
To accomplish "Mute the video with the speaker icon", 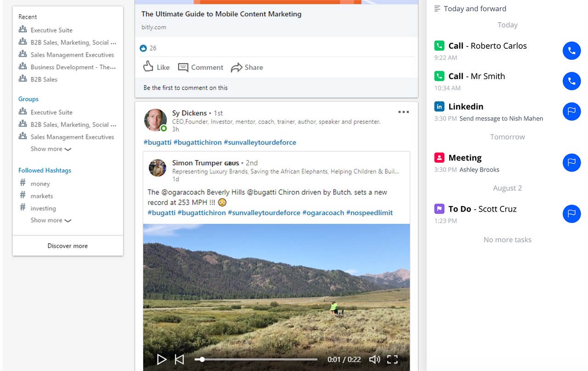I will click(x=375, y=359).
